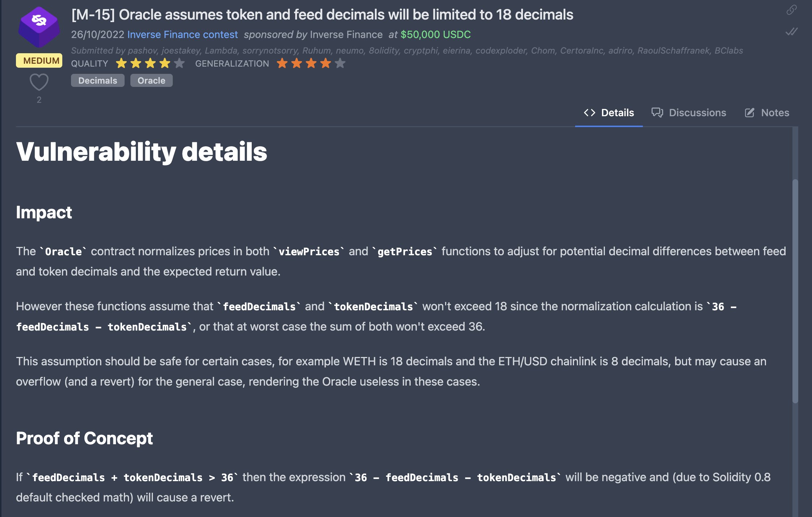The image size is (812, 517).
Task: Click the M-15 finding title
Action: point(322,15)
